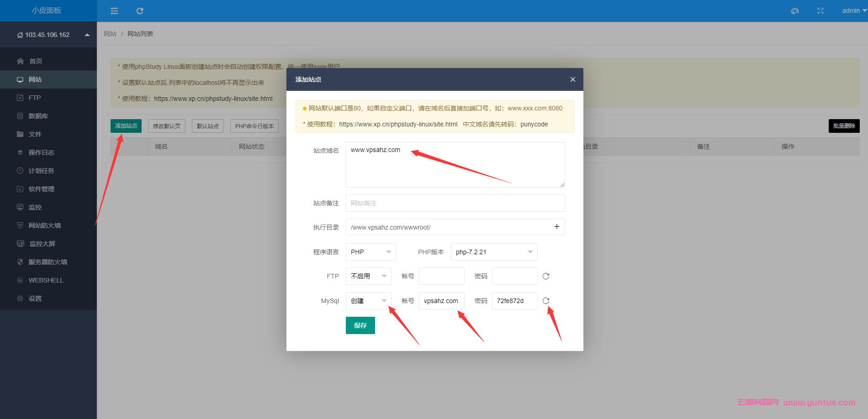Go to 网站防火墙 in the sidebar

[x=45, y=225]
